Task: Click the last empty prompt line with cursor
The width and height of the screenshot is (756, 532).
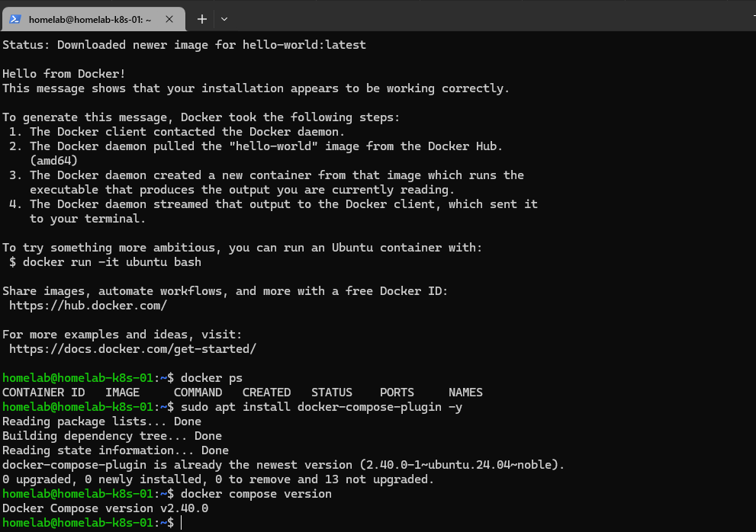Action: (92, 522)
